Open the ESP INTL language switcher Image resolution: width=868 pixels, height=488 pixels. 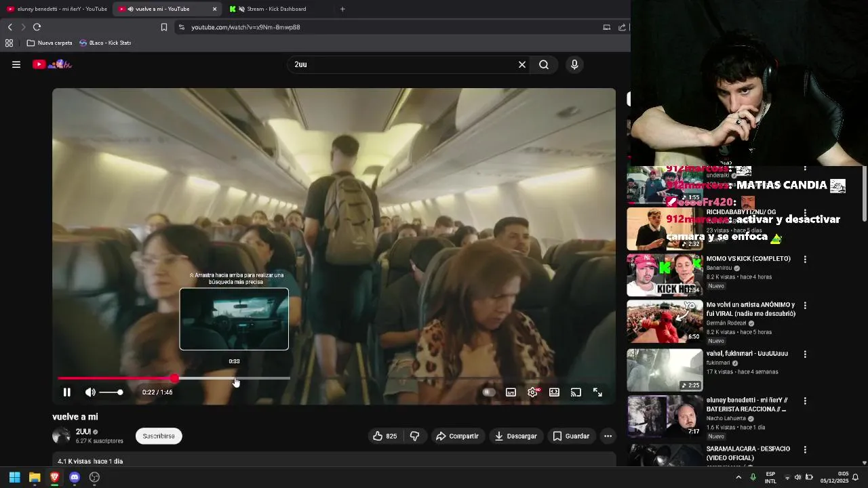click(770, 477)
